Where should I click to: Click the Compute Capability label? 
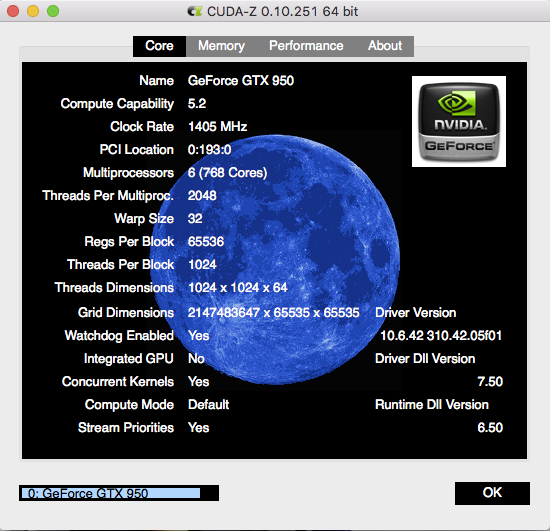[117, 104]
